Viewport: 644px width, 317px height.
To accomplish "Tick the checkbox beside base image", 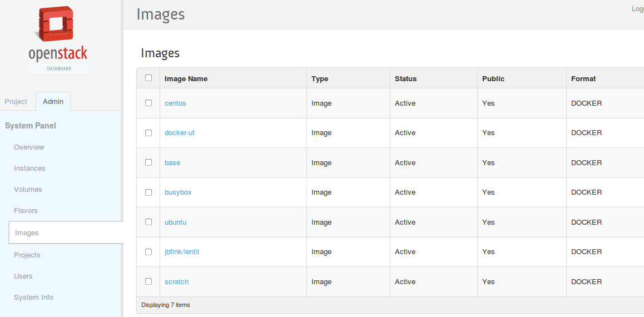I will click(148, 162).
